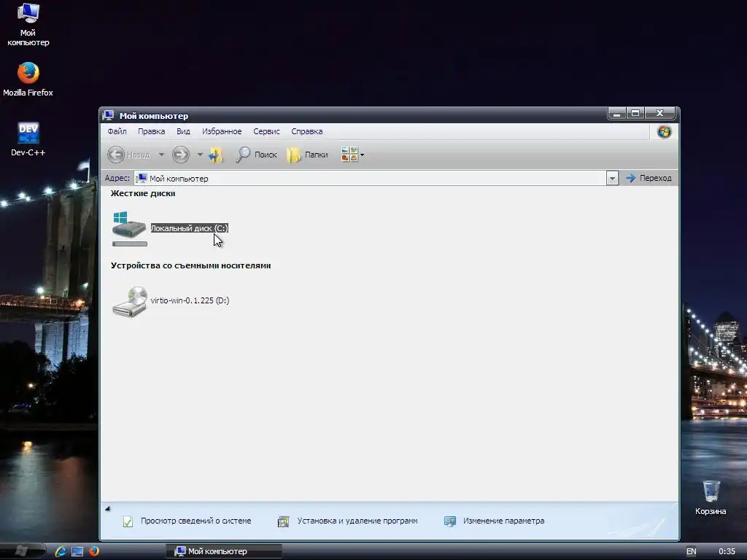747x560 pixels.
Task: Open the Файл menu
Action: [x=117, y=131]
